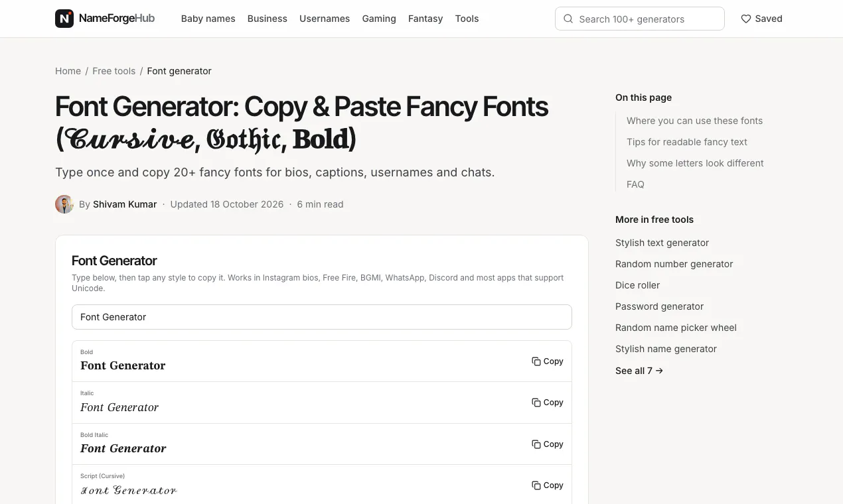Click the Font Generator text input box
Image resolution: width=843 pixels, height=504 pixels.
(x=322, y=317)
